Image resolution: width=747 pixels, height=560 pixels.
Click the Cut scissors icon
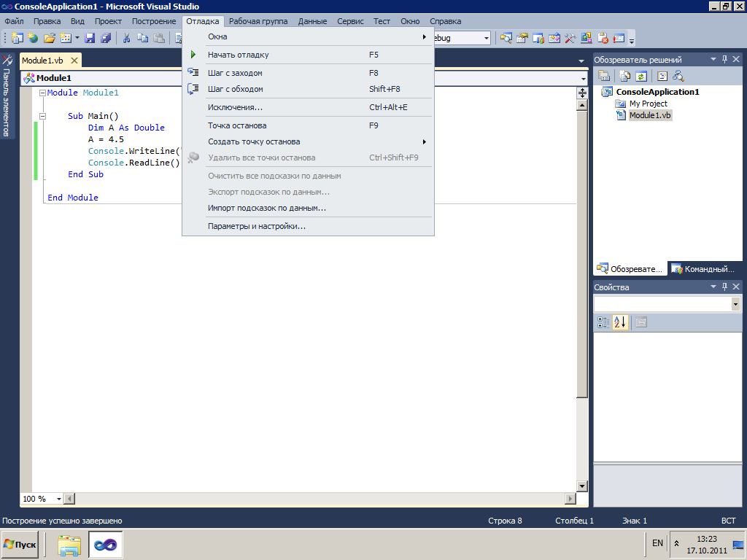(126, 38)
